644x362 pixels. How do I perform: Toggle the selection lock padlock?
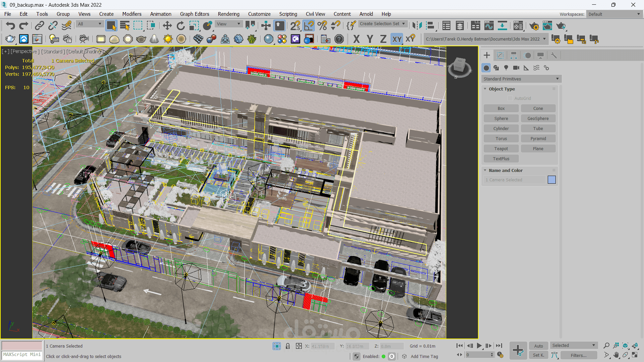point(287,346)
